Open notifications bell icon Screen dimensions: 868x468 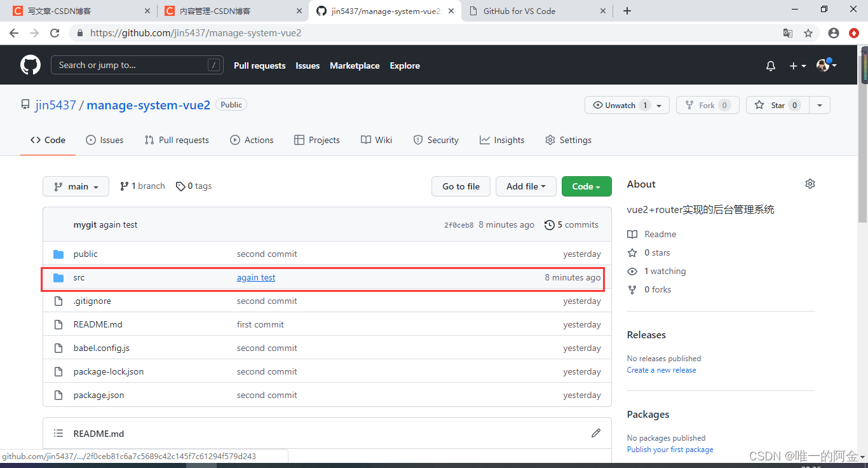[x=771, y=65]
